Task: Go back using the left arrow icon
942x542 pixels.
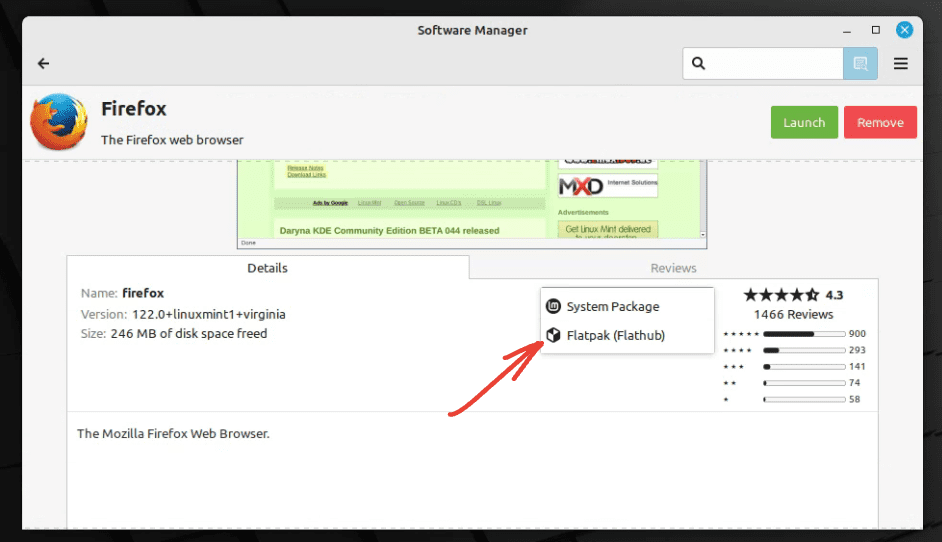Action: tap(43, 63)
